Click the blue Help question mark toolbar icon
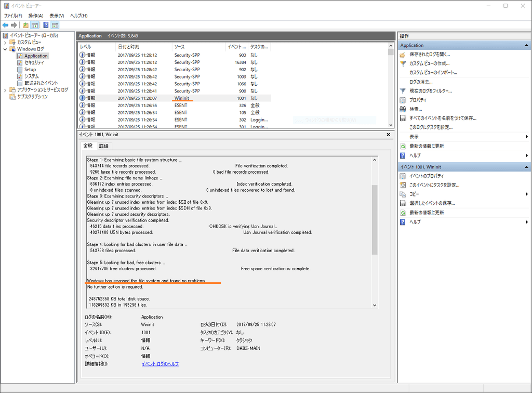 [x=46, y=25]
